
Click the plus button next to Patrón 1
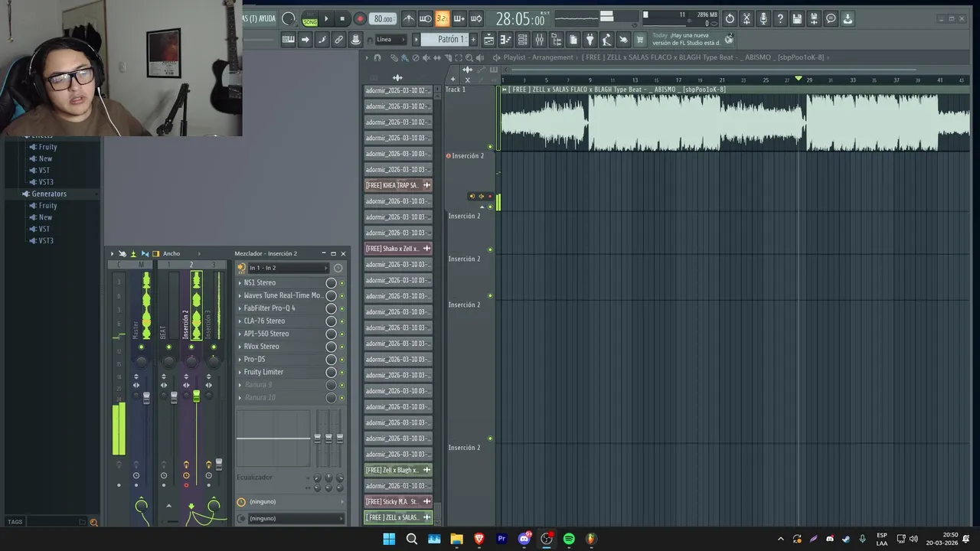[473, 40]
